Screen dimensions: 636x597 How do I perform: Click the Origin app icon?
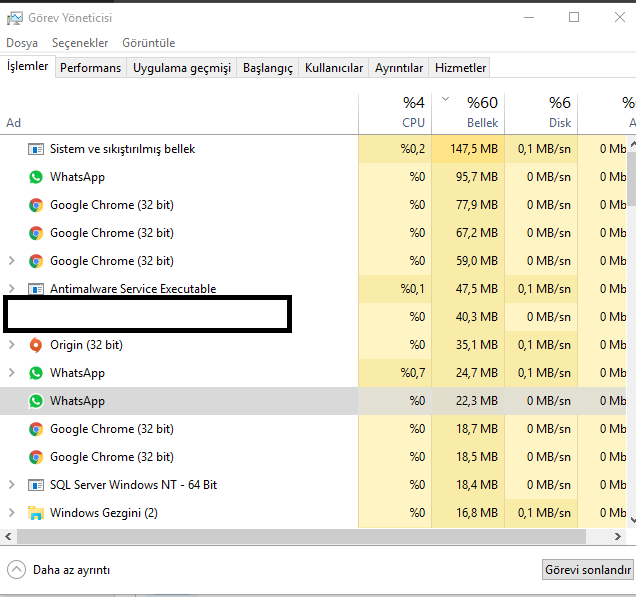(x=36, y=345)
